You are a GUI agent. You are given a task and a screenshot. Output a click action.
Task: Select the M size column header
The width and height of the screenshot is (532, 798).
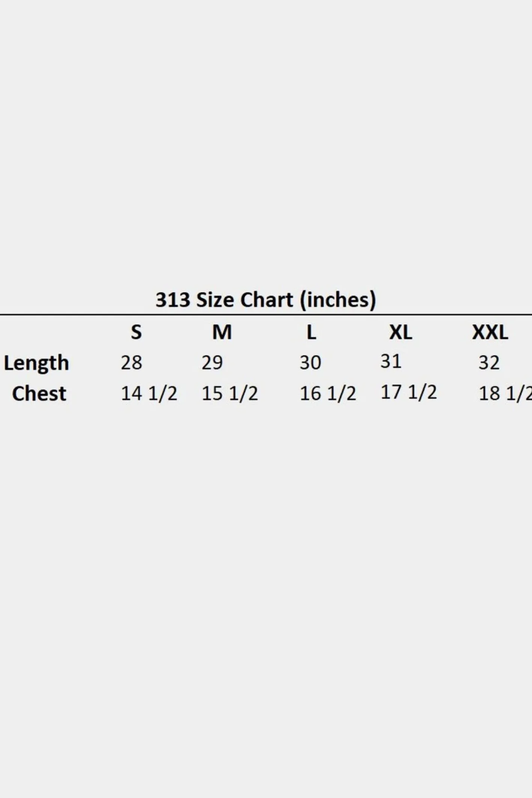click(222, 332)
